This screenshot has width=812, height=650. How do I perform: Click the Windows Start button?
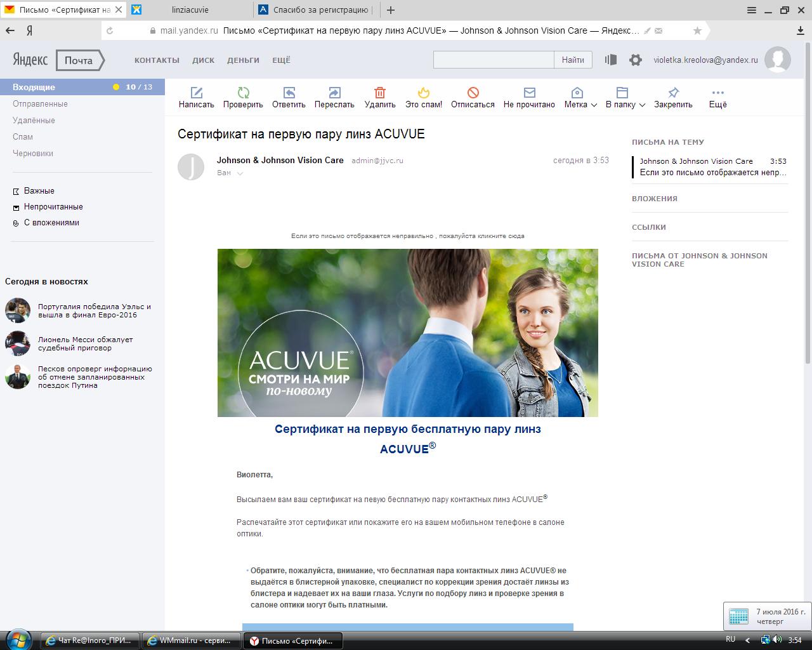pyautogui.click(x=19, y=639)
